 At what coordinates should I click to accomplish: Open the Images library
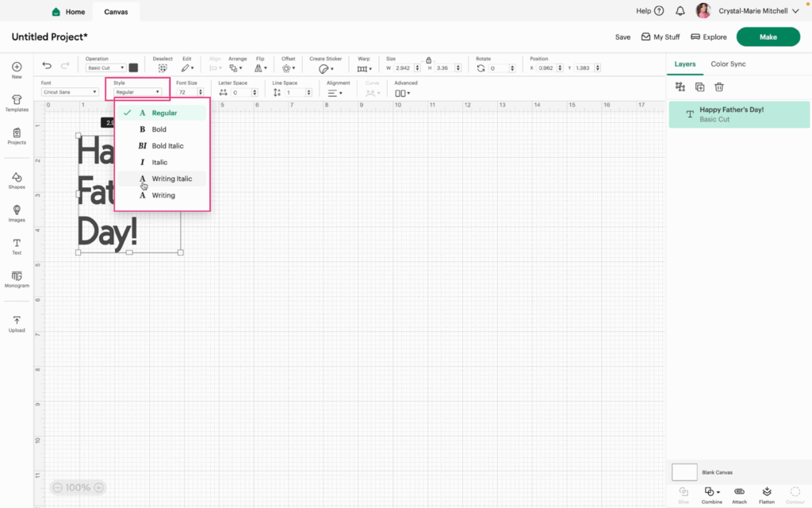click(17, 214)
